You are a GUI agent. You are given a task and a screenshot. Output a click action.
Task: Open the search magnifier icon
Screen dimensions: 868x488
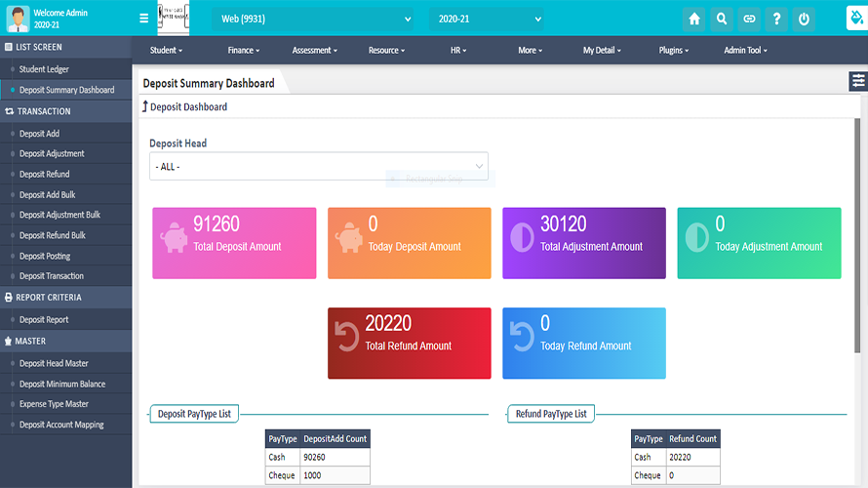[x=722, y=19]
